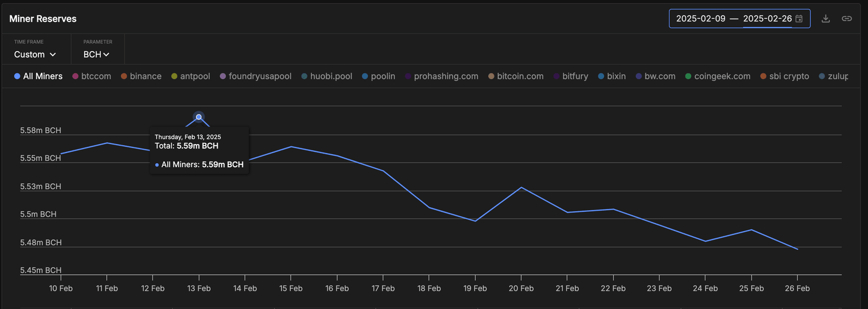868x309 pixels.
Task: Toggle the All Miners series
Action: coord(38,76)
